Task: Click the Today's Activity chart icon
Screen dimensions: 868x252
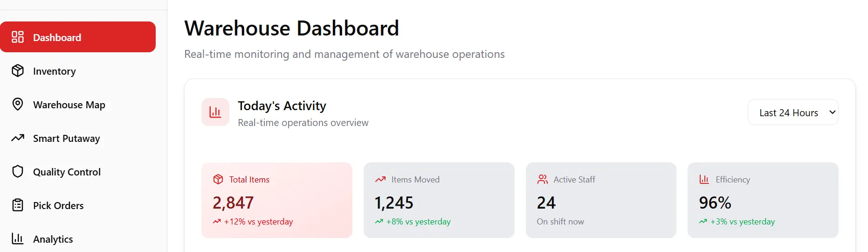Action: click(x=215, y=112)
